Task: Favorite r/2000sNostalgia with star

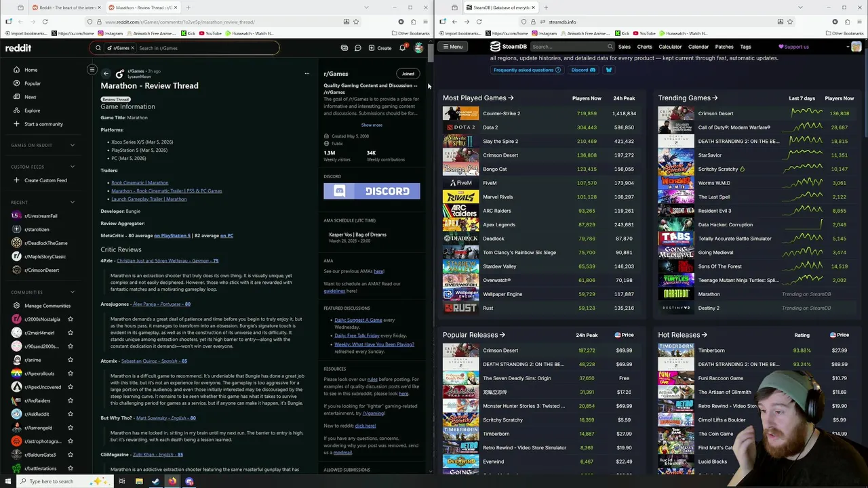Action: point(70,319)
